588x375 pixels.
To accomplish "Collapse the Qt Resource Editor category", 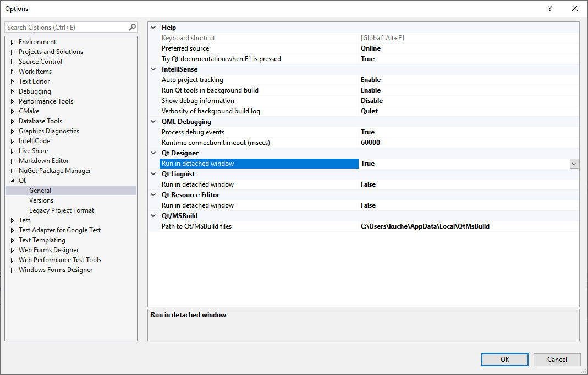I will pyautogui.click(x=153, y=195).
